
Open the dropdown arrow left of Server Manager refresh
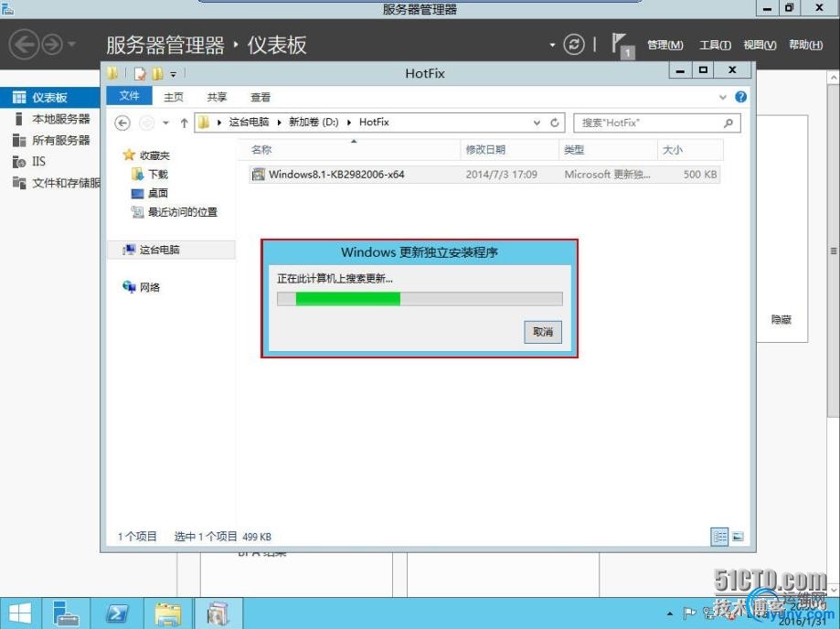pyautogui.click(x=552, y=45)
